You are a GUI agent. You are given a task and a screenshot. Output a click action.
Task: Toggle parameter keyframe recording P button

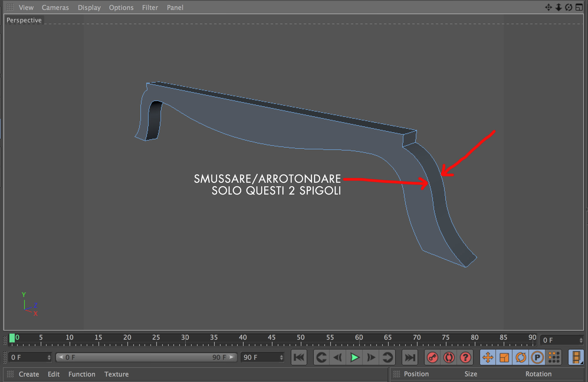[x=537, y=357]
